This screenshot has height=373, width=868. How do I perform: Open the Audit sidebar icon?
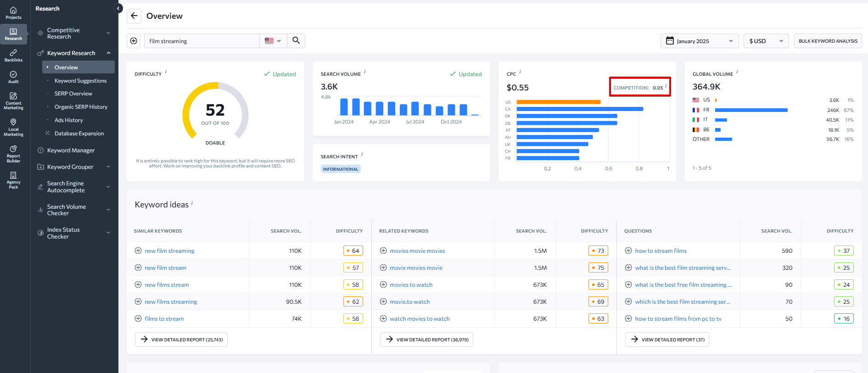(x=13, y=77)
